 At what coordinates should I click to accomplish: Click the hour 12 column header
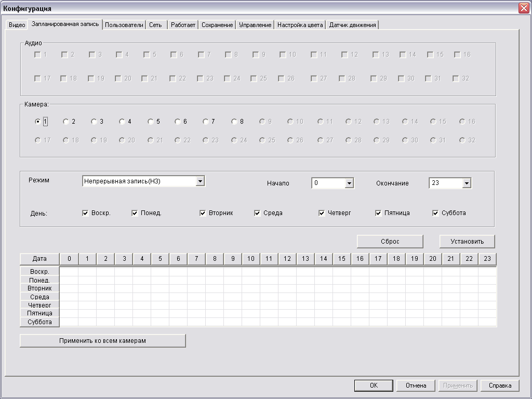tap(287, 259)
